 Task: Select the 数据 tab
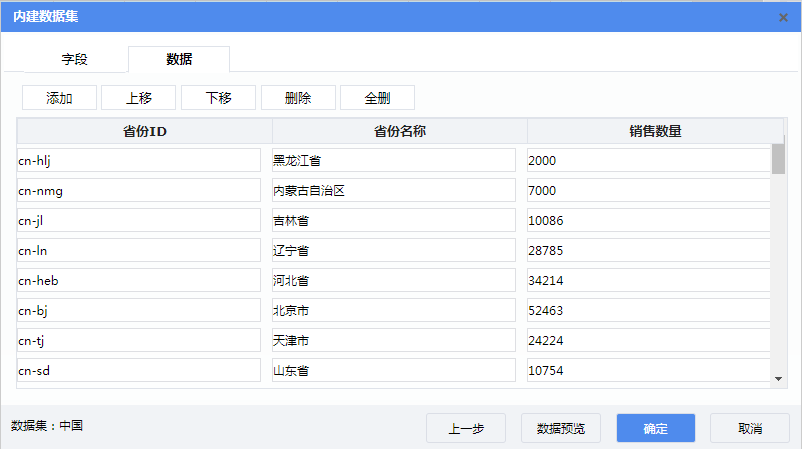tap(179, 59)
